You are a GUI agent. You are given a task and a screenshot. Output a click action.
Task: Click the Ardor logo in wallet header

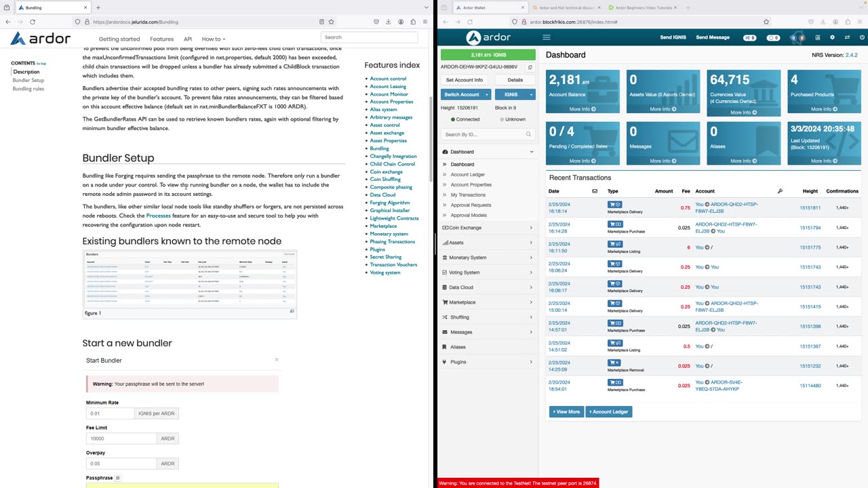tap(488, 37)
